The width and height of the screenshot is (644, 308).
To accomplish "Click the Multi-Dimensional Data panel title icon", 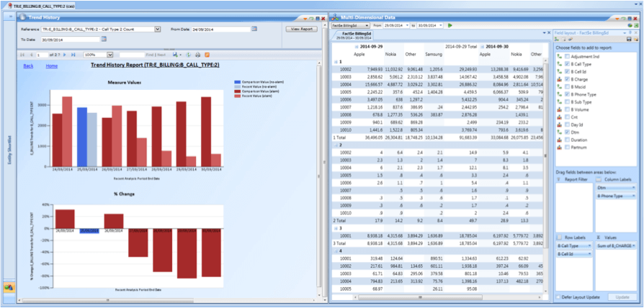I will tap(336, 17).
